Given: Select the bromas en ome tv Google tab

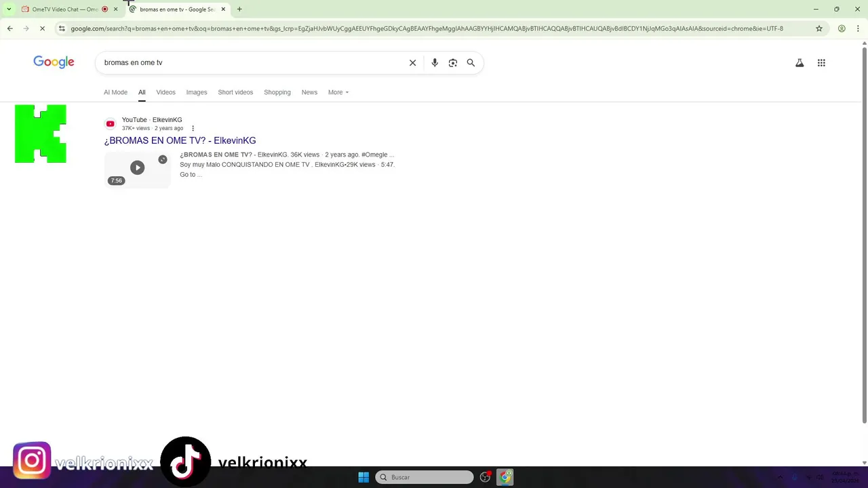Looking at the screenshot, I should click(x=176, y=9).
